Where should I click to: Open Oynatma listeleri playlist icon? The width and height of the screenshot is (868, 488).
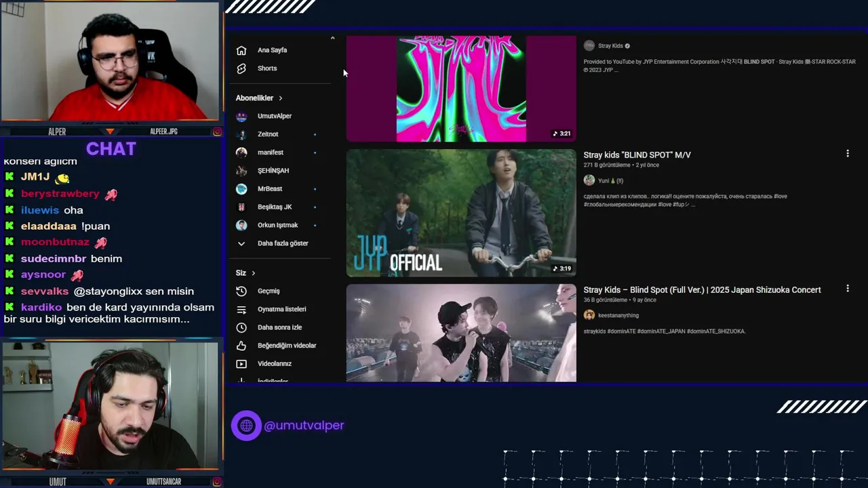241,309
